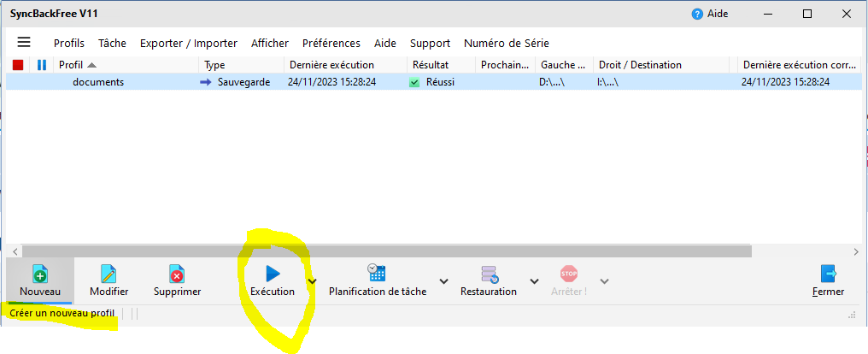Maximize the SyncBackFree window

tap(807, 14)
